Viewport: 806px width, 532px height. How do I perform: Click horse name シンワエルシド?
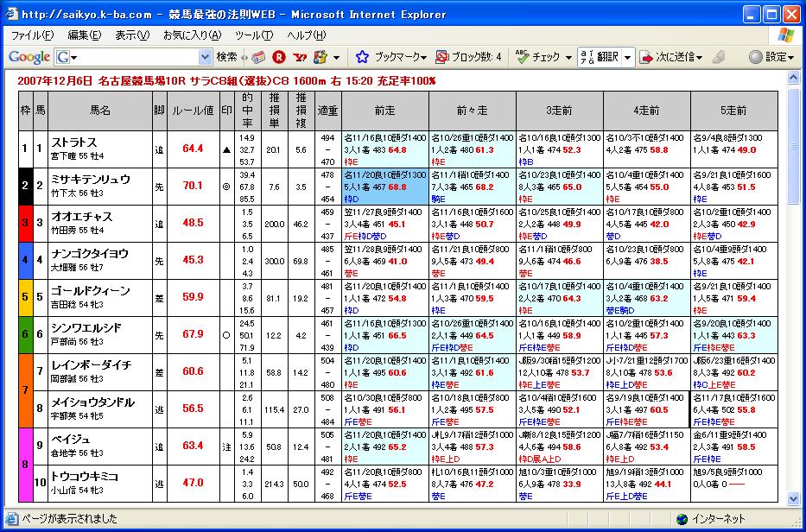click(x=86, y=328)
